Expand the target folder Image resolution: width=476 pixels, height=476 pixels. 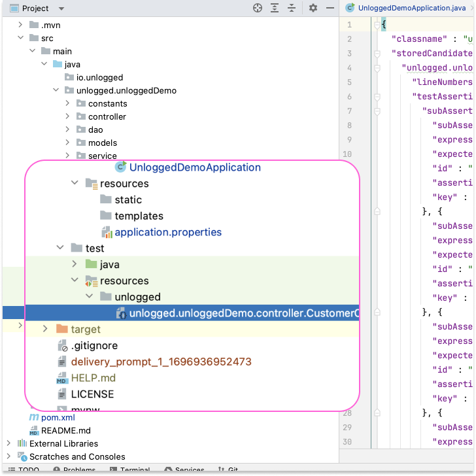coord(45,329)
